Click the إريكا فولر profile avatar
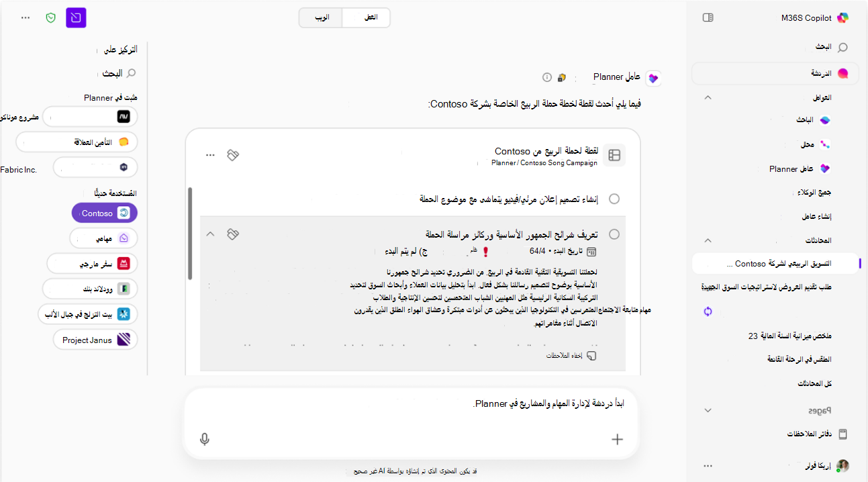868x482 pixels. click(842, 465)
